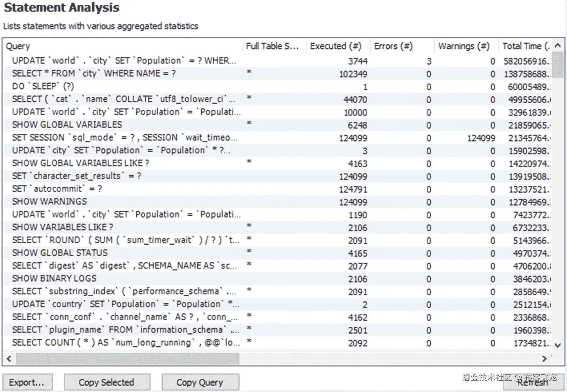Image resolution: width=567 pixels, height=392 pixels.
Task: Select SELECT `ROUND` (SUM(`sum_timer_wait` row
Action: click(x=277, y=240)
